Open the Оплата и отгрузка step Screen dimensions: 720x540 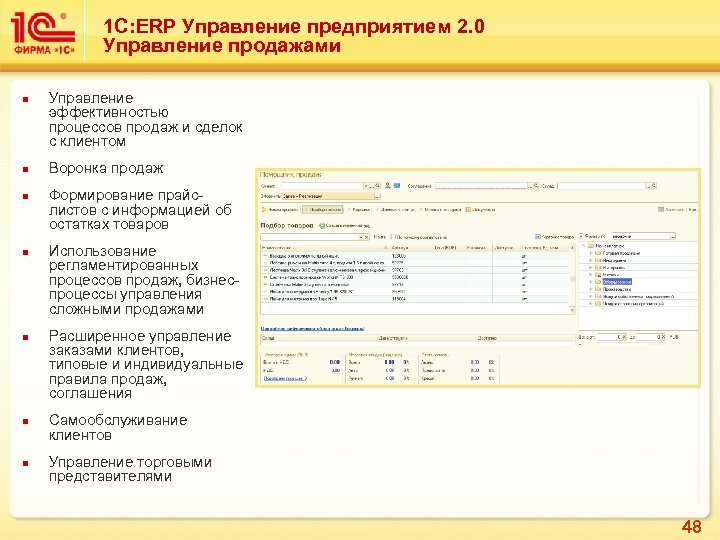tap(440, 209)
